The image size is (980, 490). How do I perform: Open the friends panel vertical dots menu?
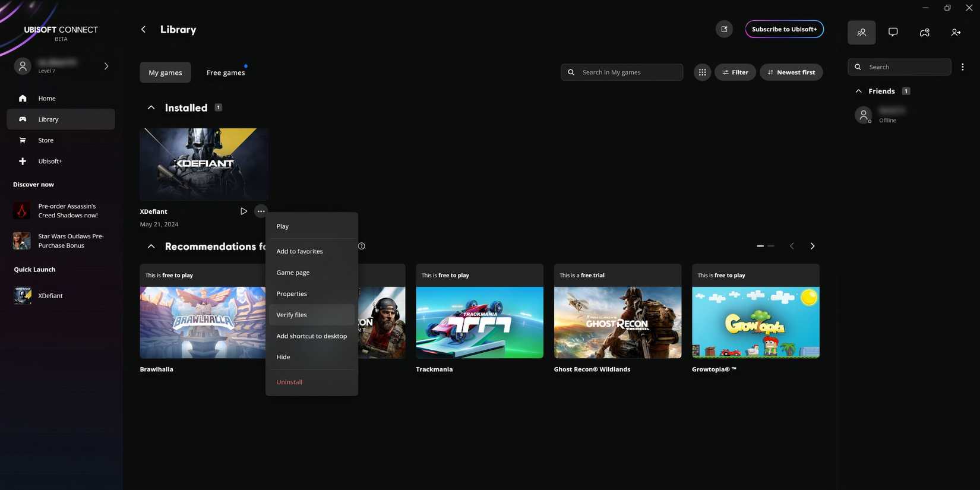pos(962,67)
